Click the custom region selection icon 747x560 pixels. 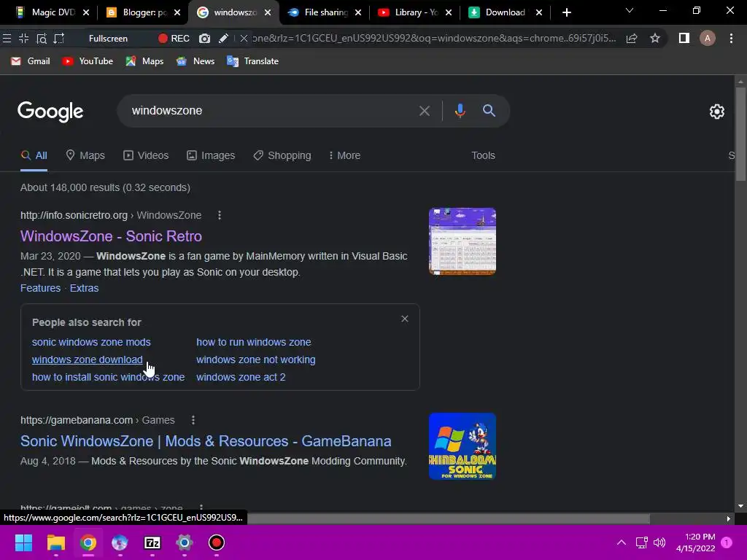[58, 39]
